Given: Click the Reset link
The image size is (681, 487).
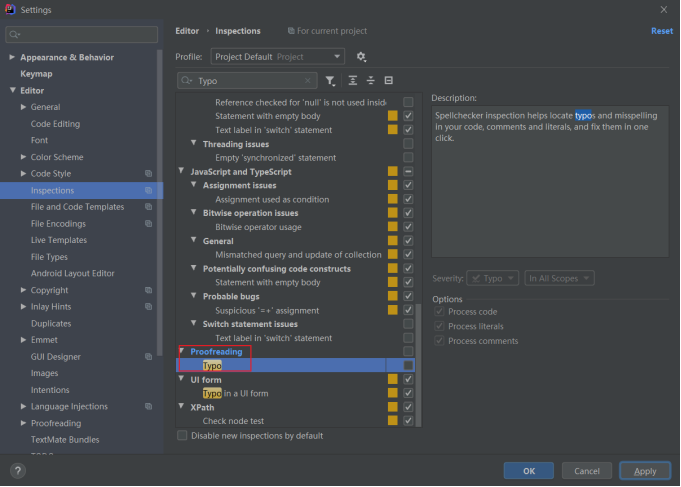Looking at the screenshot, I should coord(662,31).
